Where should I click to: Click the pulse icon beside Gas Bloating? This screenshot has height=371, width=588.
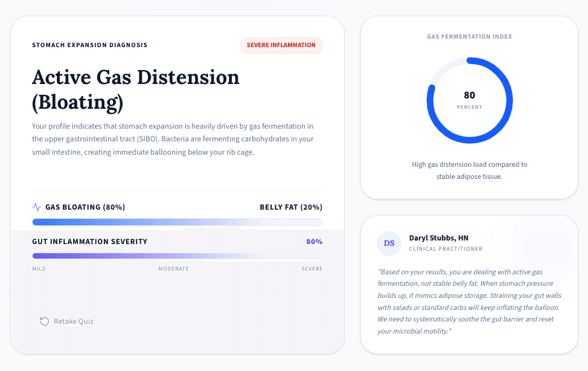(36, 207)
